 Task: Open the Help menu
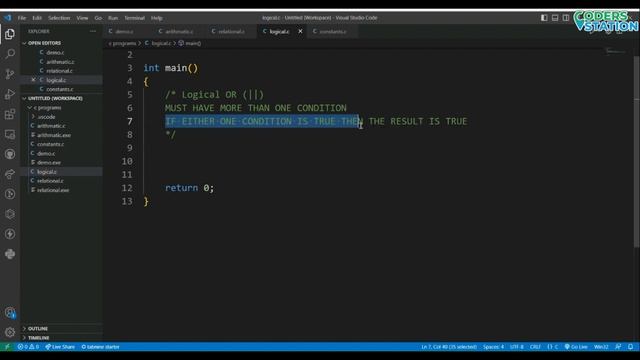[x=157, y=18]
